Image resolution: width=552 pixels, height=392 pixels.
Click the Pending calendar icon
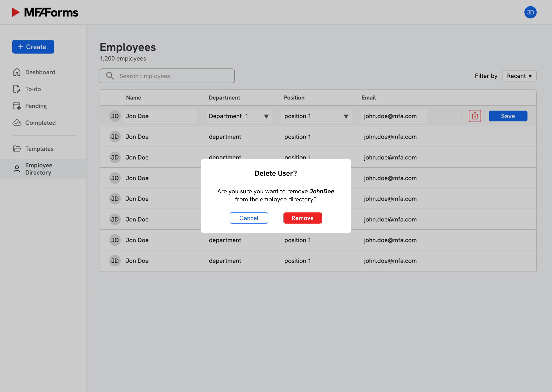coord(17,106)
